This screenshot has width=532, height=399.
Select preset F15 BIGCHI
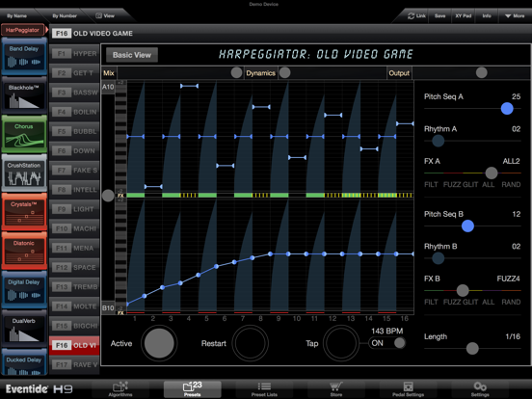(74, 326)
